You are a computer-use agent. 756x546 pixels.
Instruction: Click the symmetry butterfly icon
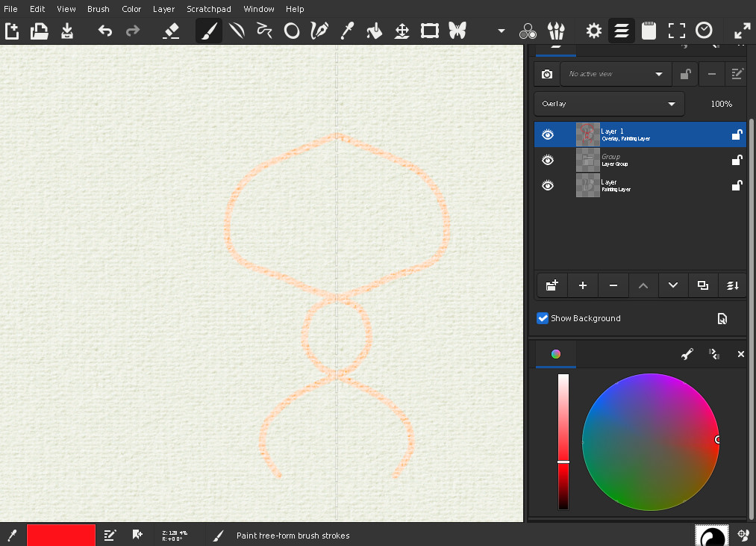(457, 31)
